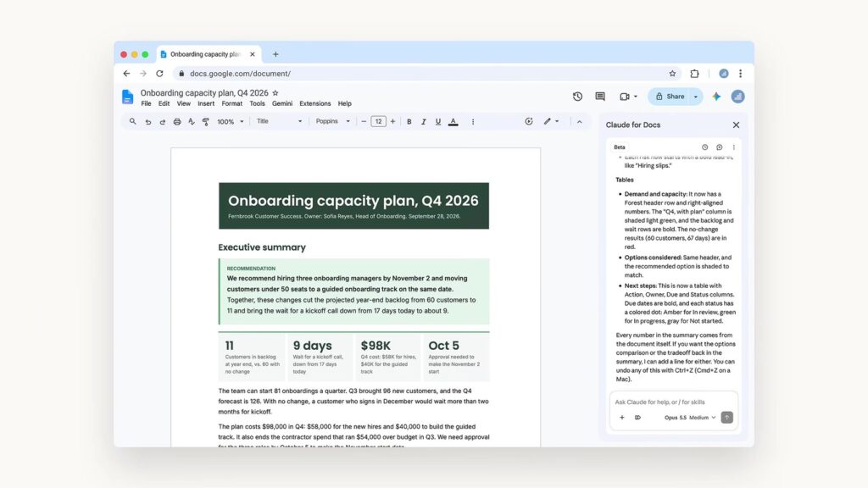Open the browser extensions puzzle icon

[x=695, y=74]
